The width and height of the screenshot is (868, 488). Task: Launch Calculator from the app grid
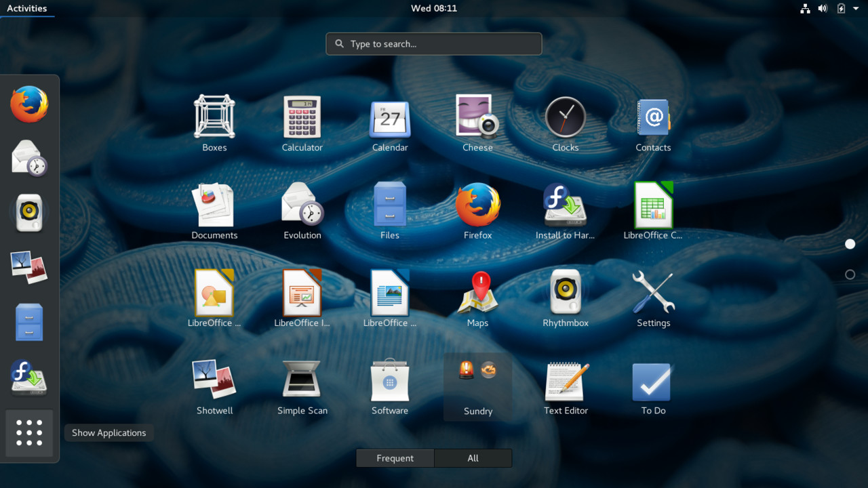click(302, 124)
